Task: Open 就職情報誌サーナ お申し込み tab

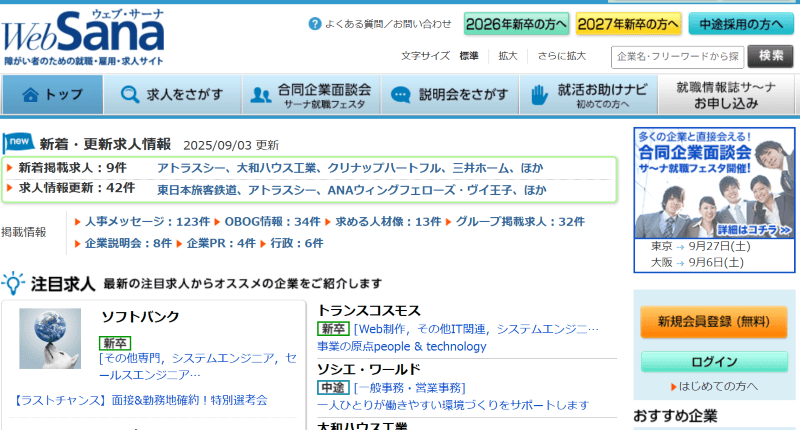Action: tap(726, 95)
